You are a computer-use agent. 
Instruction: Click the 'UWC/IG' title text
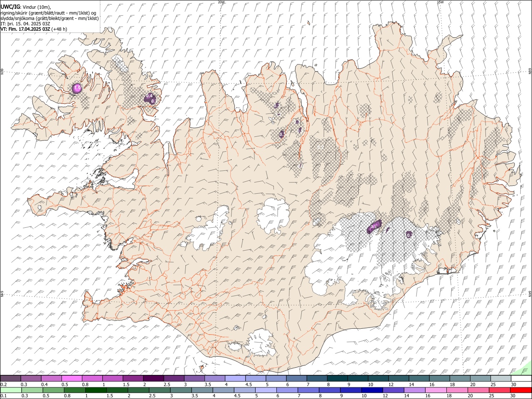point(10,7)
